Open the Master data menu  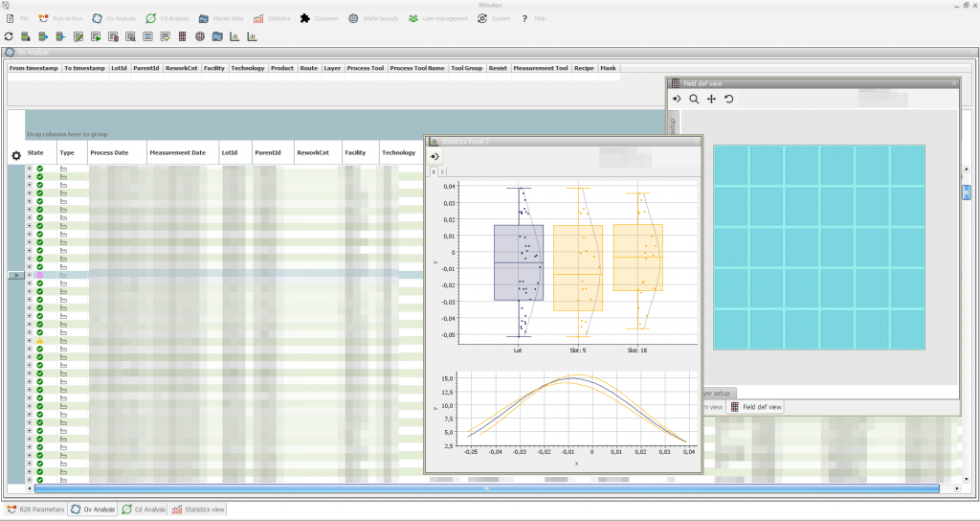point(221,19)
